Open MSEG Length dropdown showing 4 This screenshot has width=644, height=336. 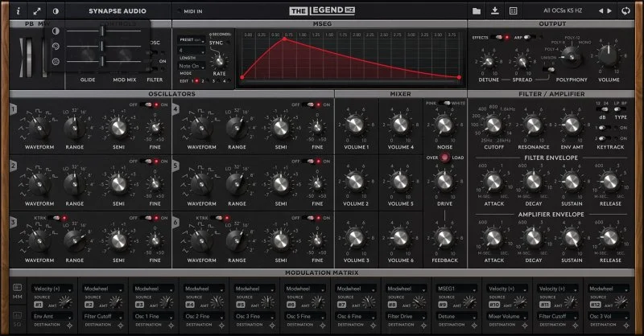click(192, 51)
